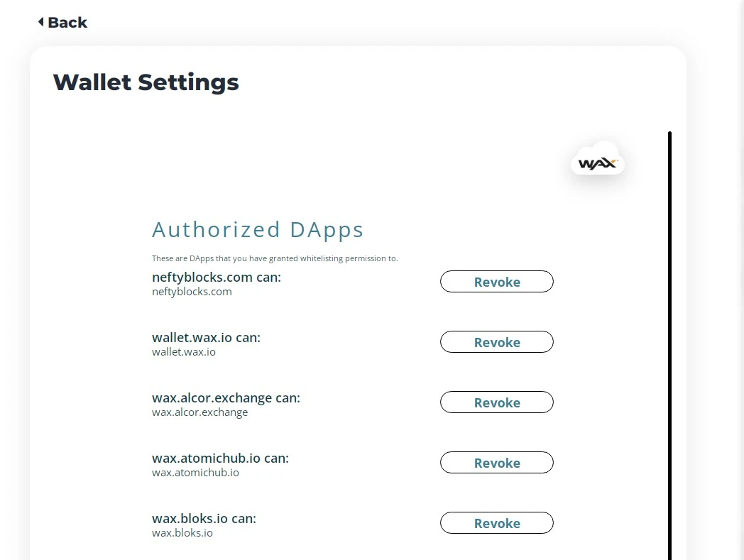Click the Authorized DApps heading
This screenshot has width=744, height=560.
258,230
